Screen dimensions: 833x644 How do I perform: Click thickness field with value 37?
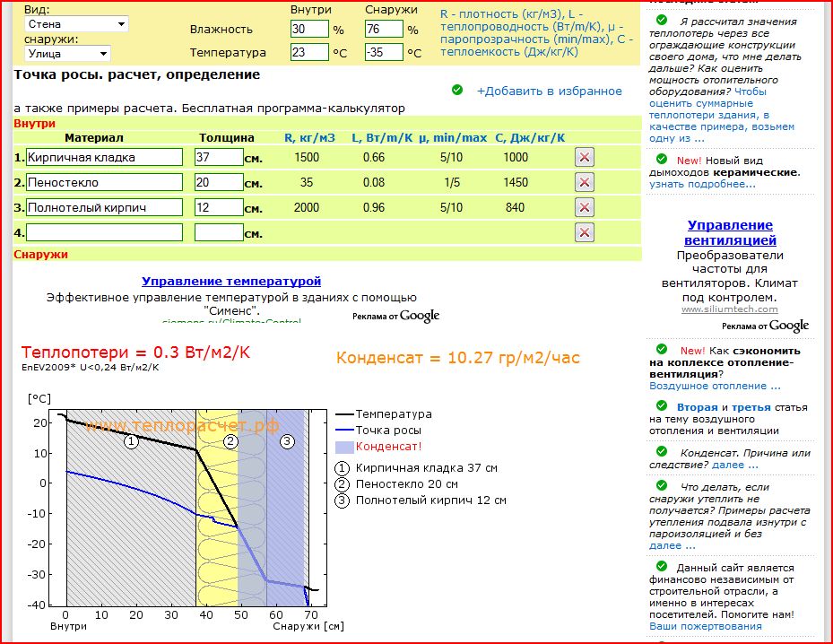click(x=219, y=157)
